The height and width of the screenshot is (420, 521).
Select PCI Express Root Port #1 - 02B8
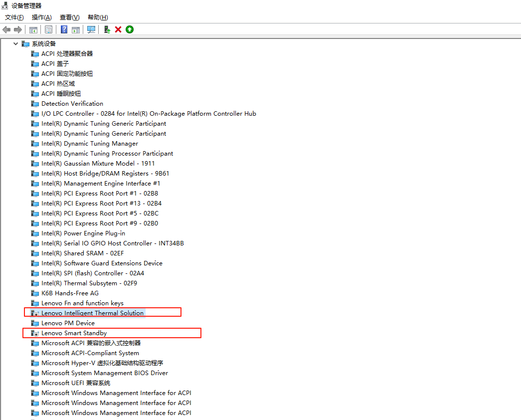pyautogui.click(x=100, y=193)
